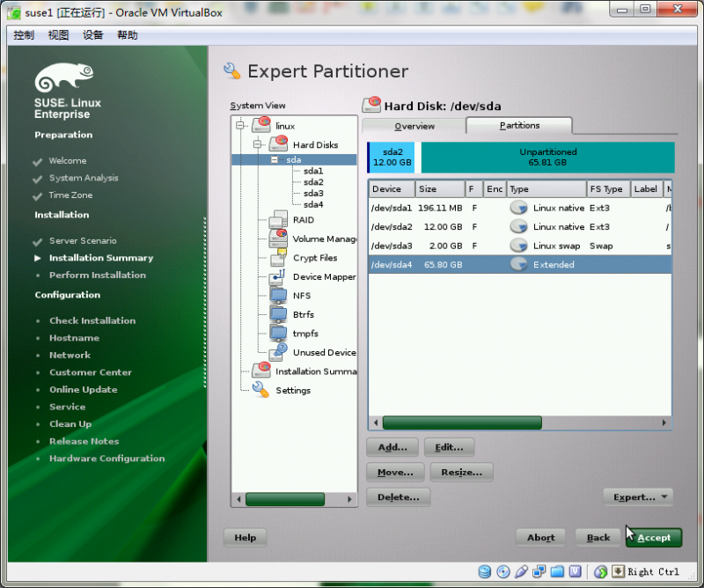Click the VirtualBox hard disk status icon
The width and height of the screenshot is (704, 588).
coord(485,571)
